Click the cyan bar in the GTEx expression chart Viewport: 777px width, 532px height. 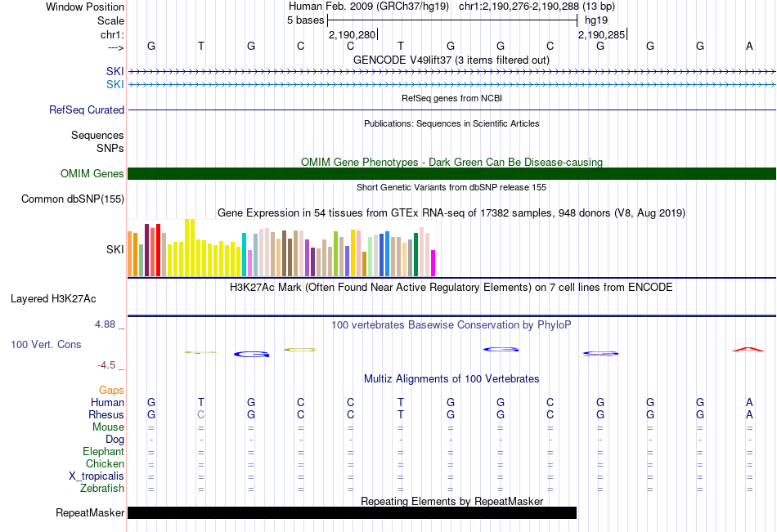click(x=245, y=255)
